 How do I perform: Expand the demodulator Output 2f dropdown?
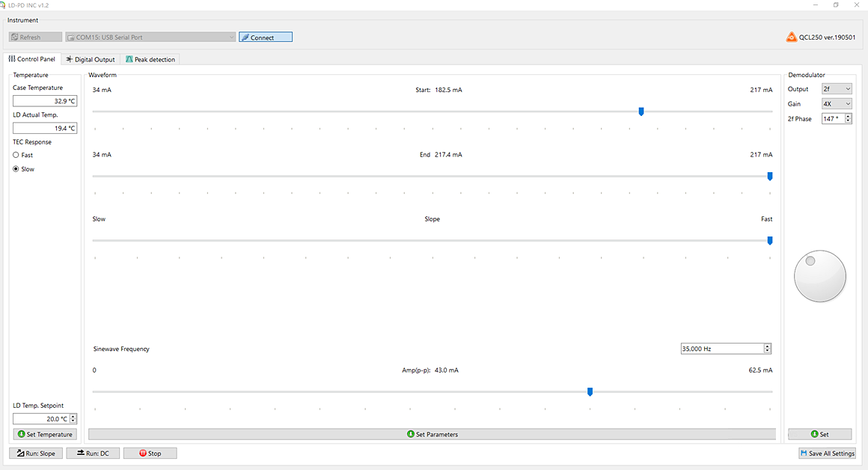(837, 89)
